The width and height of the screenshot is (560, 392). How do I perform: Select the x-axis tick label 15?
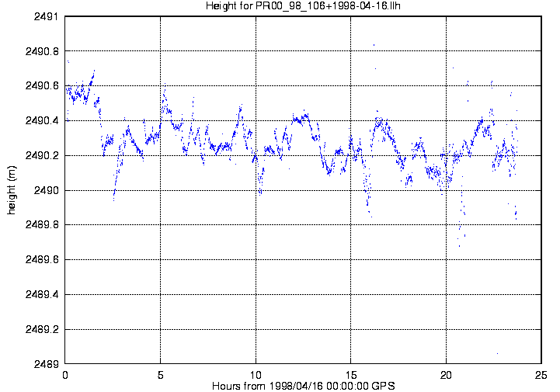351,374
